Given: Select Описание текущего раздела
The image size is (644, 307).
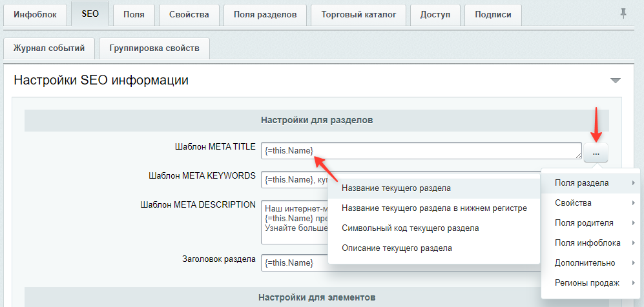Looking at the screenshot, I should tap(433, 248).
